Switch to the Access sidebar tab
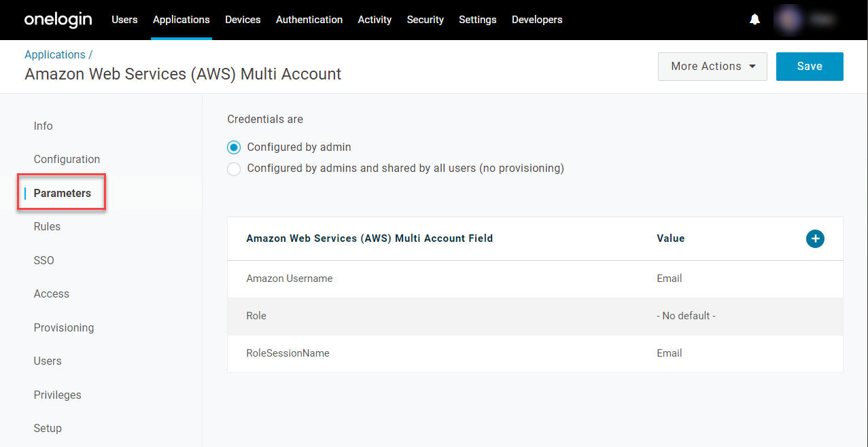This screenshot has height=447, width=868. [x=52, y=294]
